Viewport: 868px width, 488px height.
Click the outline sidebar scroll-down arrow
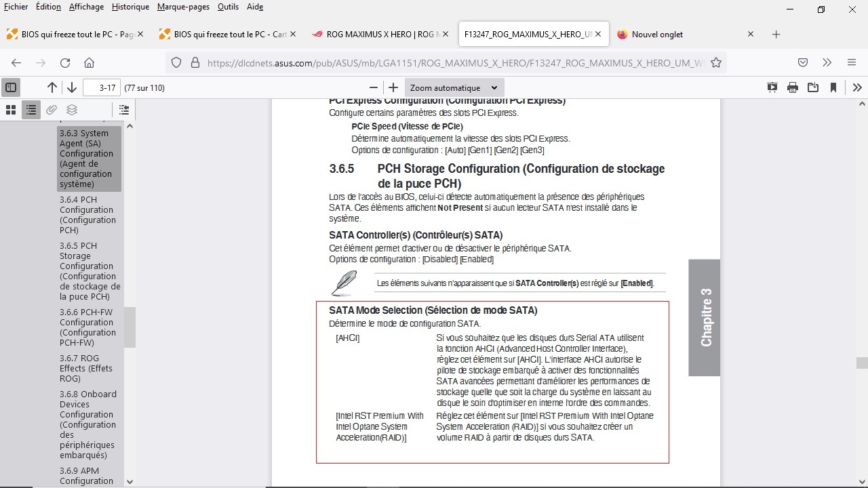pos(130,482)
